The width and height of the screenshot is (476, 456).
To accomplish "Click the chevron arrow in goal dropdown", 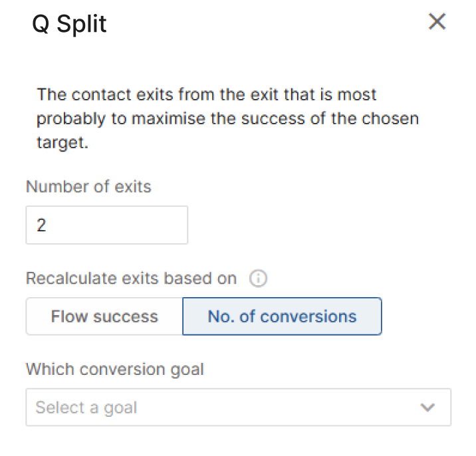I will point(427,407).
